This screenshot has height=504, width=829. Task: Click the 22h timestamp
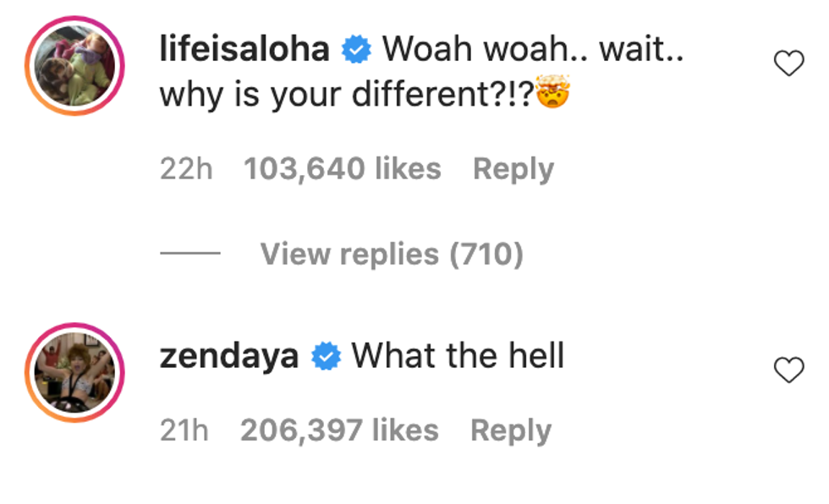click(x=186, y=169)
